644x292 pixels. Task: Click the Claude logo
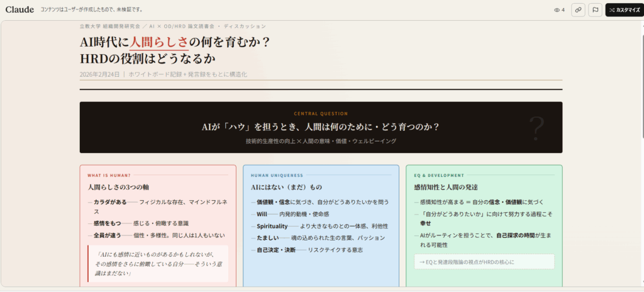[19, 9]
